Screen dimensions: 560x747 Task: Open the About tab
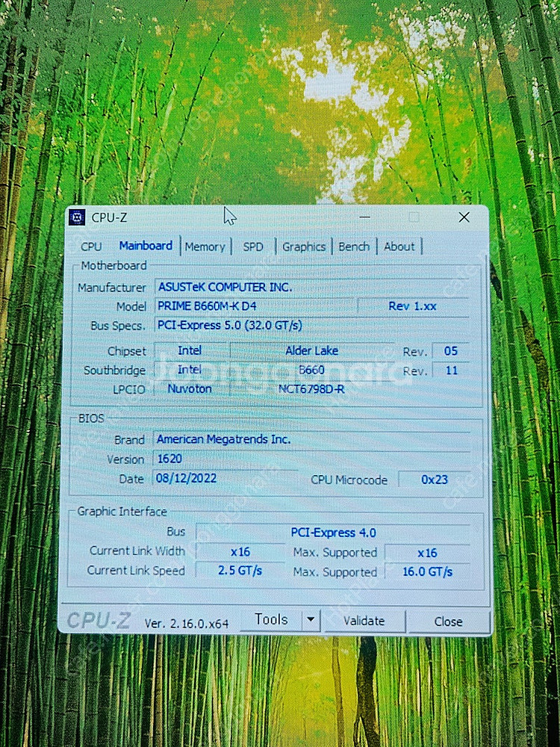click(x=399, y=247)
